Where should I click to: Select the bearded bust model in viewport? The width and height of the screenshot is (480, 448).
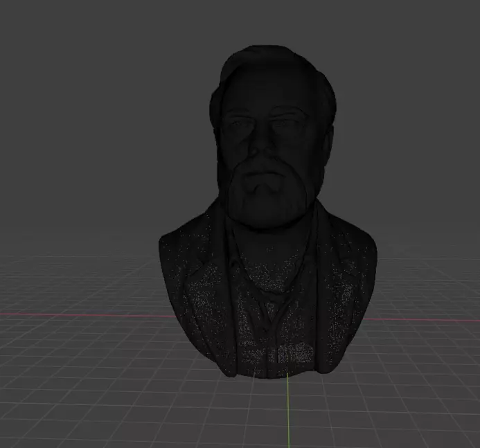[x=268, y=212]
